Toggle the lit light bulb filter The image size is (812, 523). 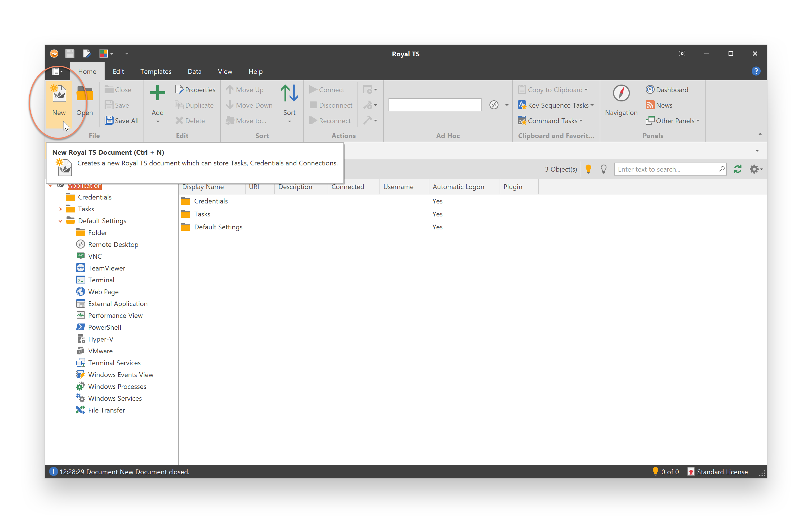pyautogui.click(x=588, y=169)
